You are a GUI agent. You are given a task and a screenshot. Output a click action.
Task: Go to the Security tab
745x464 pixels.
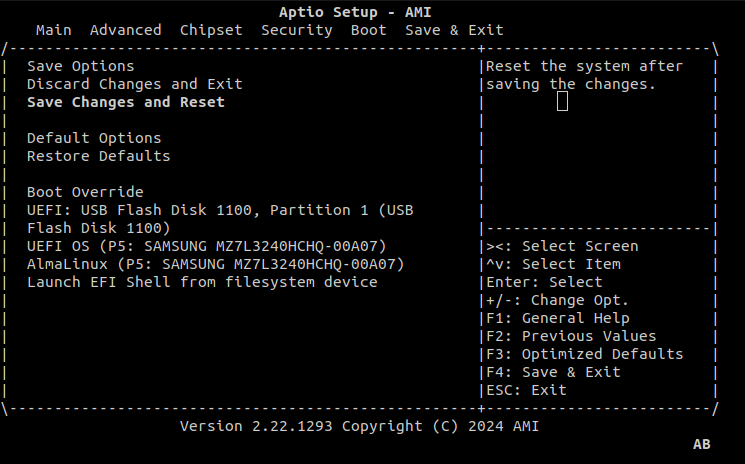(x=296, y=30)
